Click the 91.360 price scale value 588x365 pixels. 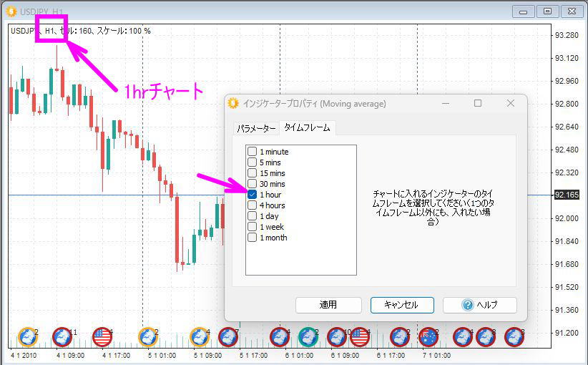(x=567, y=310)
